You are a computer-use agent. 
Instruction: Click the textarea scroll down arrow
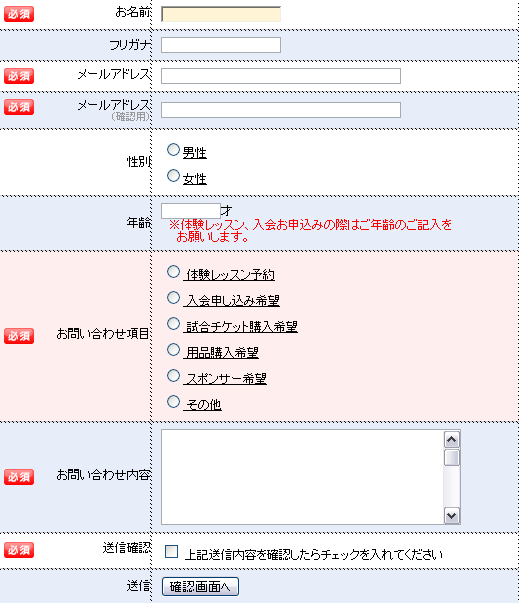tap(452, 515)
